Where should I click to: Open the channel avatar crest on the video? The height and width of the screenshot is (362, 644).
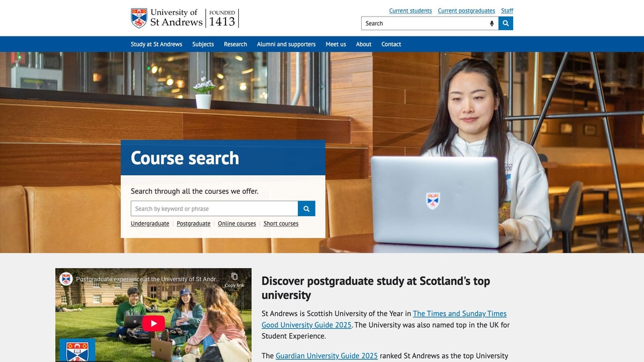tap(67, 279)
